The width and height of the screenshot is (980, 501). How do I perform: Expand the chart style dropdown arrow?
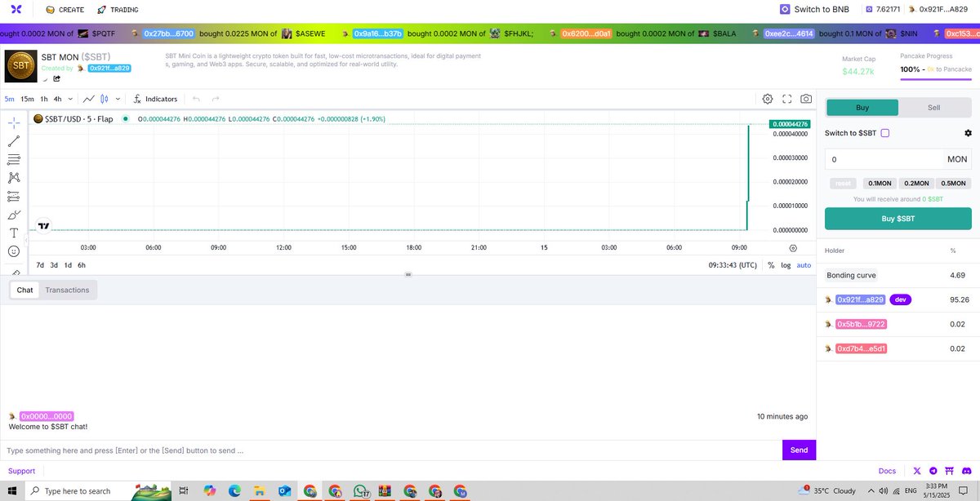click(x=118, y=99)
